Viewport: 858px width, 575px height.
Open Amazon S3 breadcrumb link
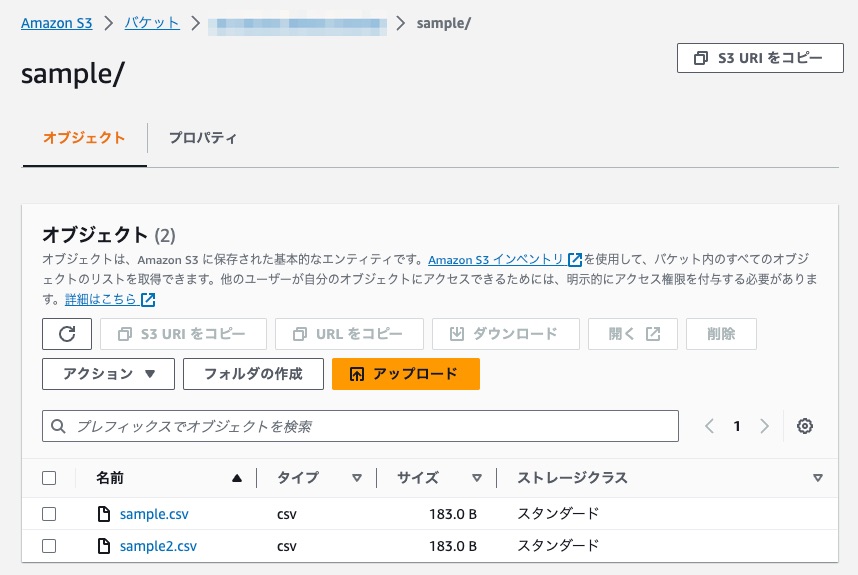tap(56, 23)
